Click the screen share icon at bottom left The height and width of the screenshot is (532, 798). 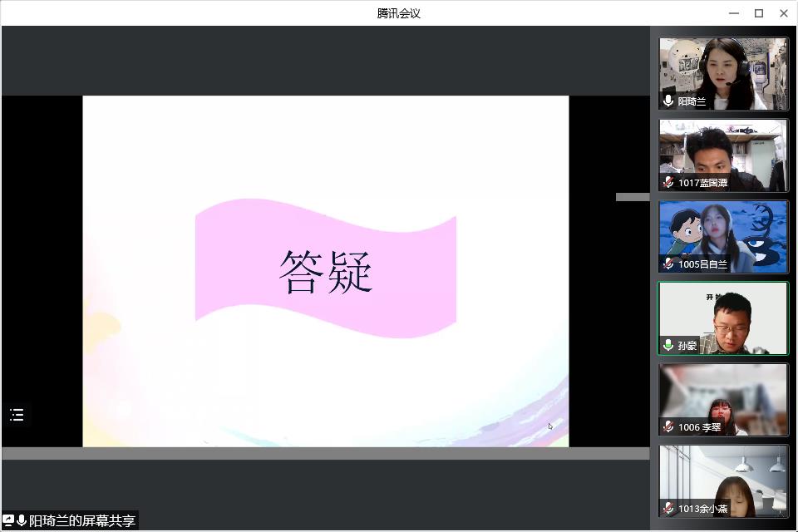pyautogui.click(x=8, y=520)
